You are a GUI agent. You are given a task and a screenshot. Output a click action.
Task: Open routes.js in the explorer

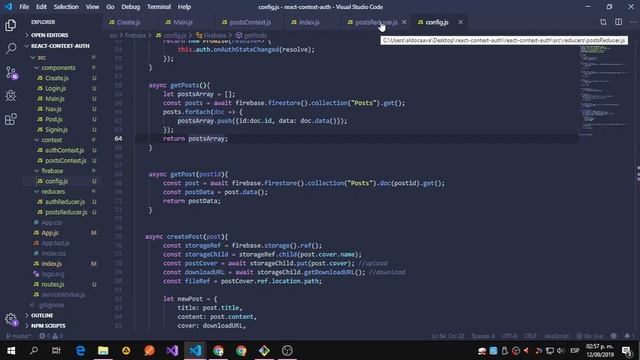61,284
